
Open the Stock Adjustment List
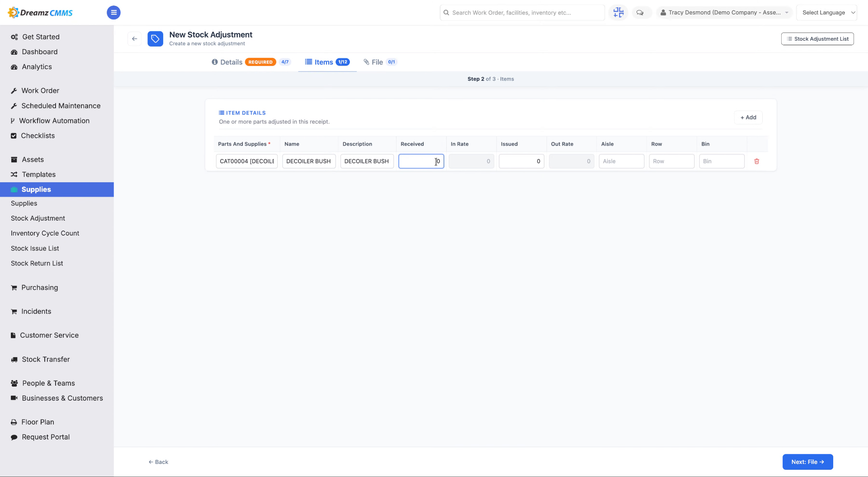[817, 39]
